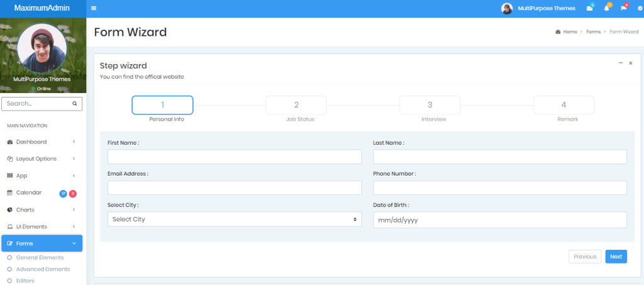Screen dimensions: 644x285
Task: Focus the Last Name field
Action: (500, 157)
